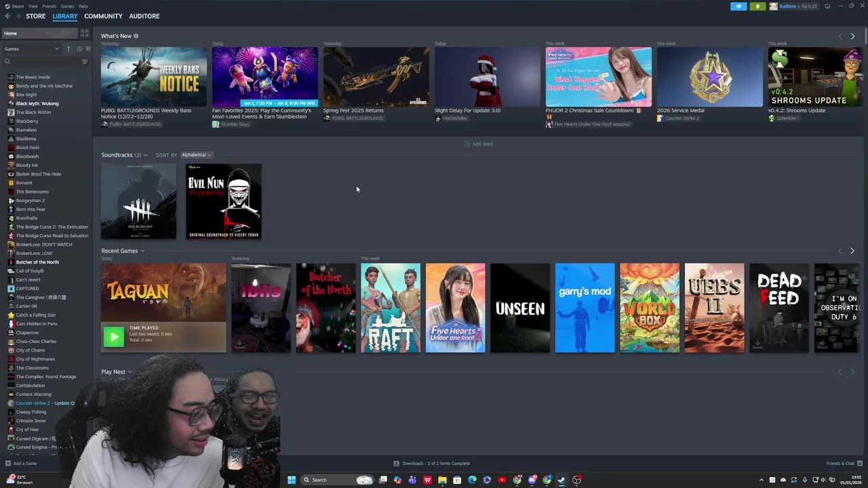Open the Windows Start button
Viewport: 868px width, 488px height.
292,480
